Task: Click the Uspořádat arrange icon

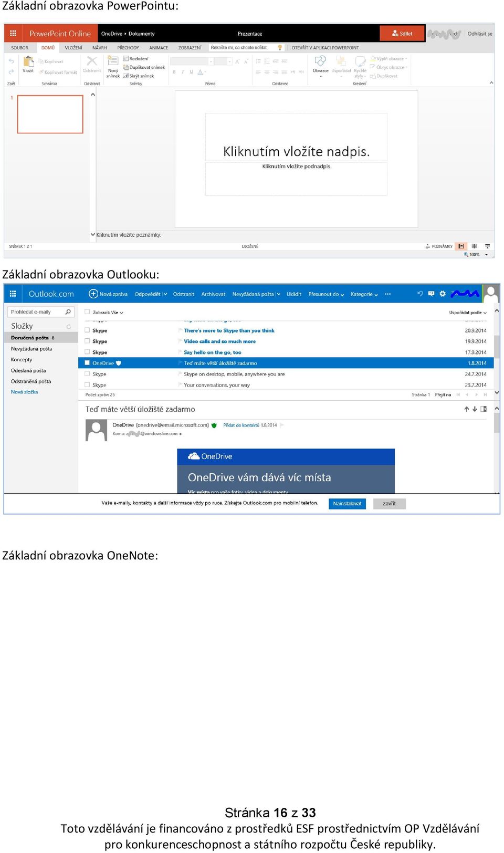Action: [341, 61]
